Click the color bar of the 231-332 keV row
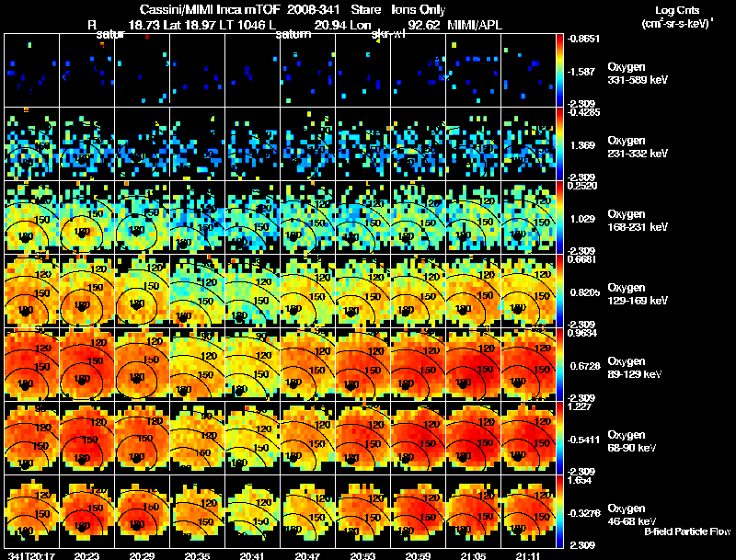The width and height of the screenshot is (736, 560). coord(559,144)
